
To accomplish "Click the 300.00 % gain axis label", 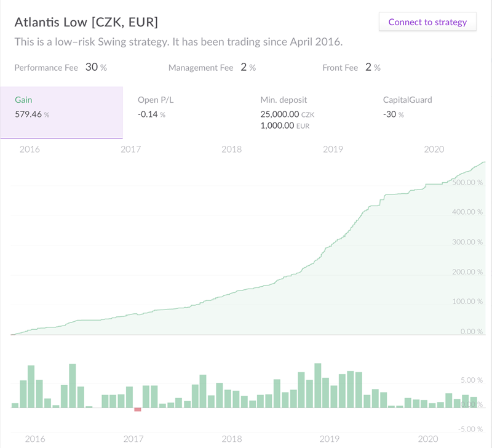I will (467, 242).
